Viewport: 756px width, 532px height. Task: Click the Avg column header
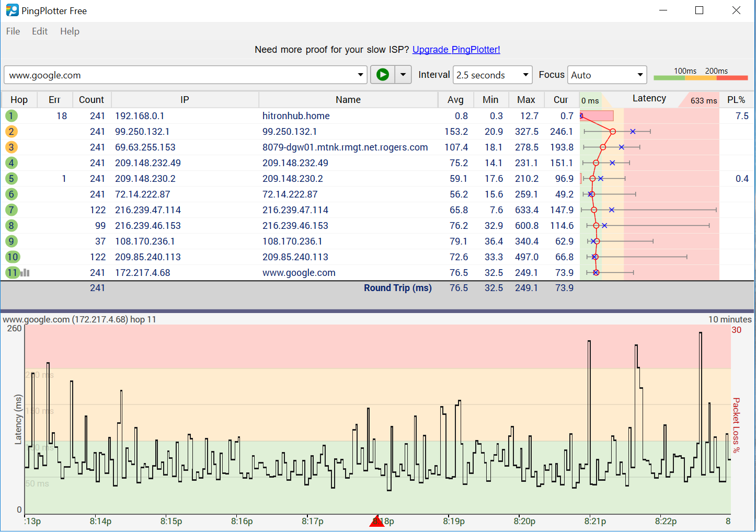coord(455,100)
